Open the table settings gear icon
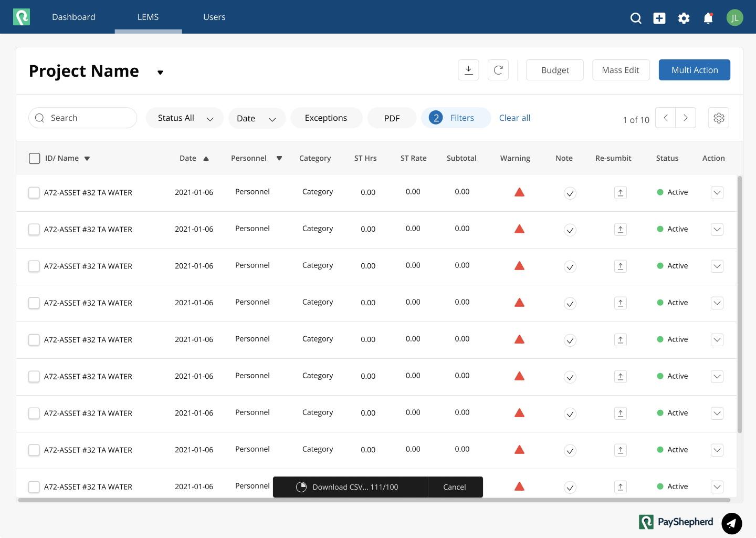The height and width of the screenshot is (538, 756). pos(719,118)
